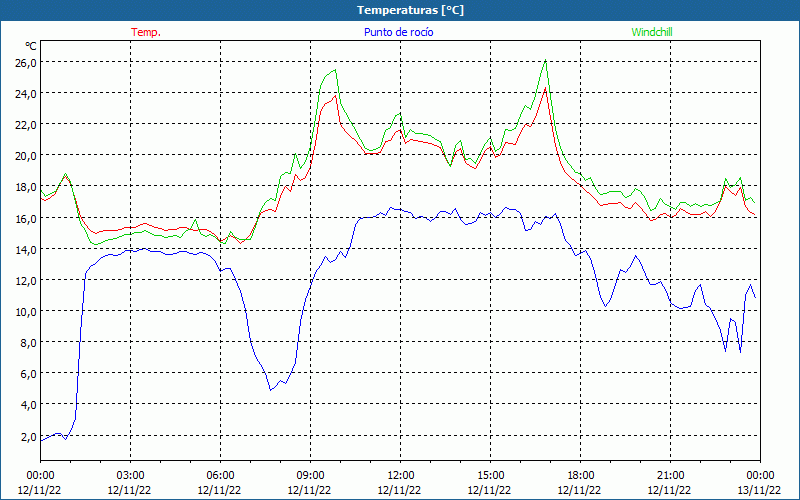Click the 4,0 y-axis value
The height and width of the screenshot is (500, 800).
(x=29, y=405)
